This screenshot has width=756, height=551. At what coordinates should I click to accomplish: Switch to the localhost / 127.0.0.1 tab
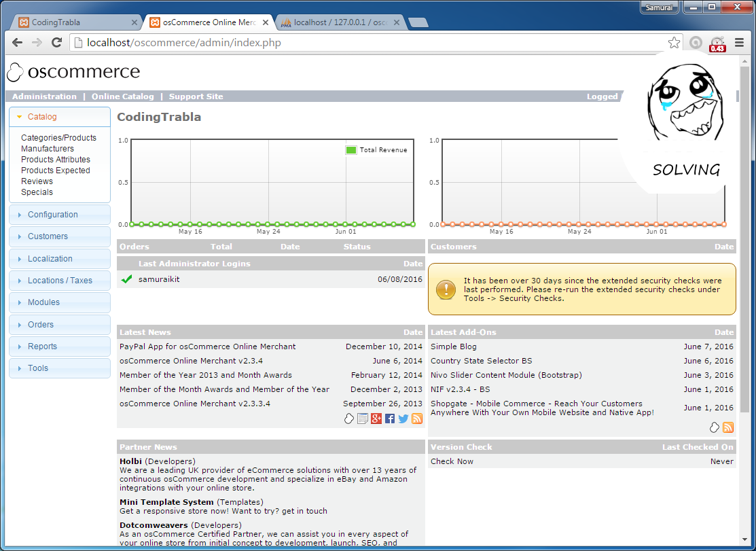340,22
